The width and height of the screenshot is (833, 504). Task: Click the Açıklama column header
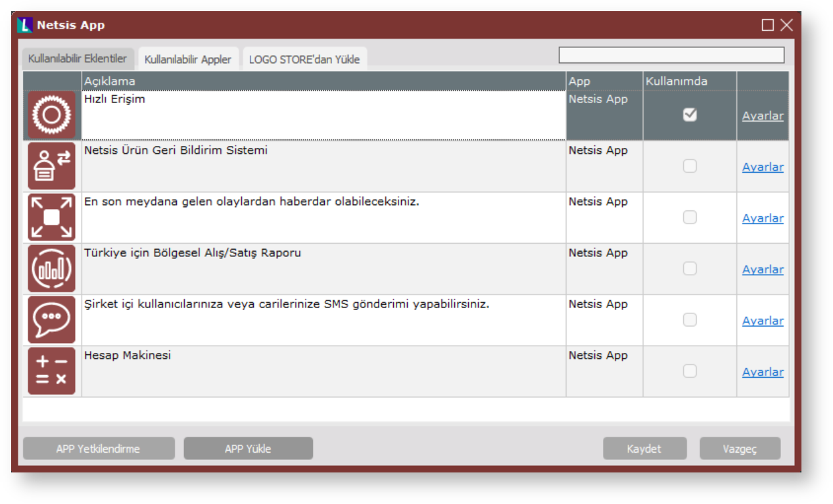pos(323,81)
